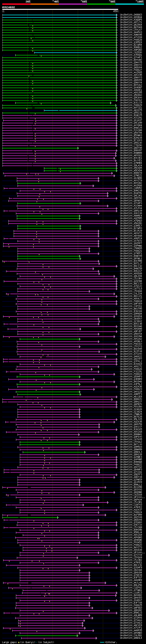Open last hit UniRef100_Q8W3L4
The height and width of the screenshot is (644, 146).
[131, 638]
